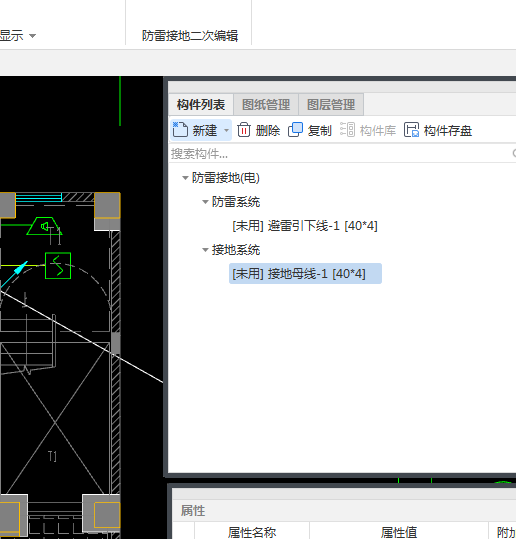This screenshot has width=516, height=539.
Task: Select 接地母线-1 [40*4] component
Action: (305, 274)
